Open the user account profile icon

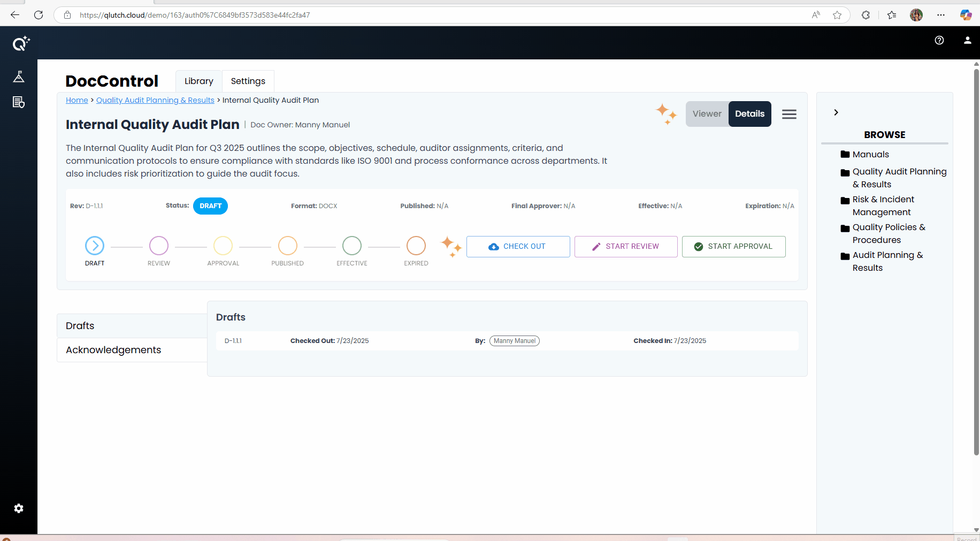click(967, 40)
